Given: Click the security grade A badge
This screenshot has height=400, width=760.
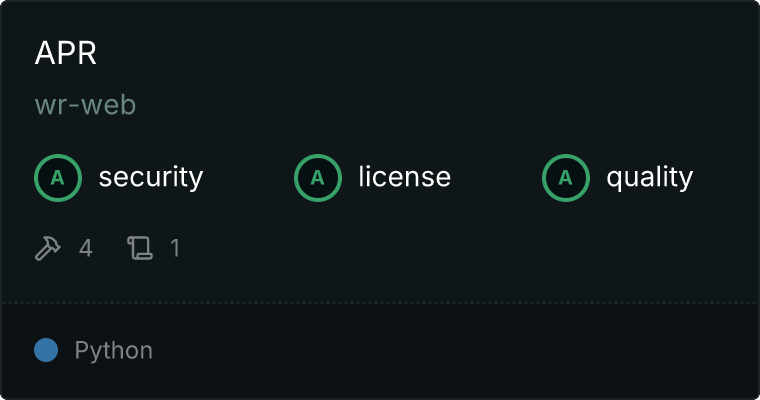Looking at the screenshot, I should tap(58, 178).
